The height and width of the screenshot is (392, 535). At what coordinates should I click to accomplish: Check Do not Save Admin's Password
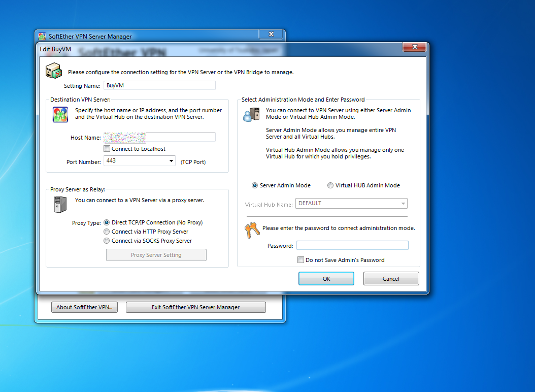point(300,260)
